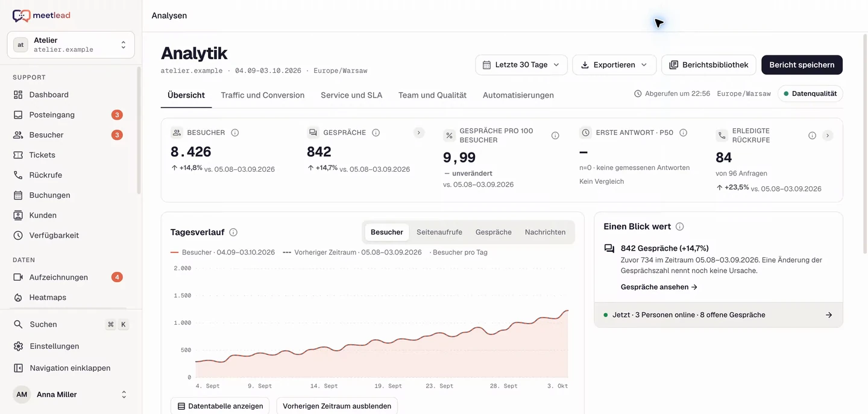Screen dimensions: 868x414
Task: Click Navigation einklappen
Action: 71,368
